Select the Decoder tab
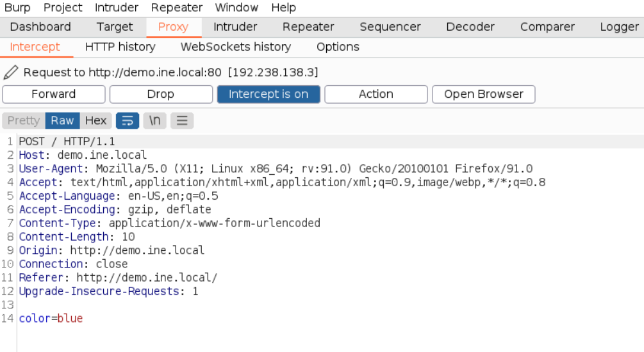644x352 pixels. tap(470, 27)
